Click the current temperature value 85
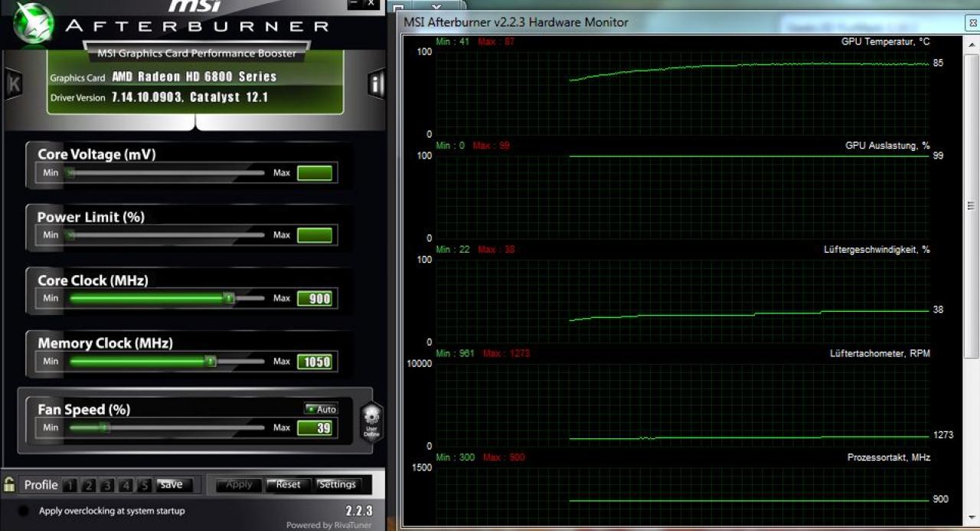The image size is (980, 531). pos(938,63)
